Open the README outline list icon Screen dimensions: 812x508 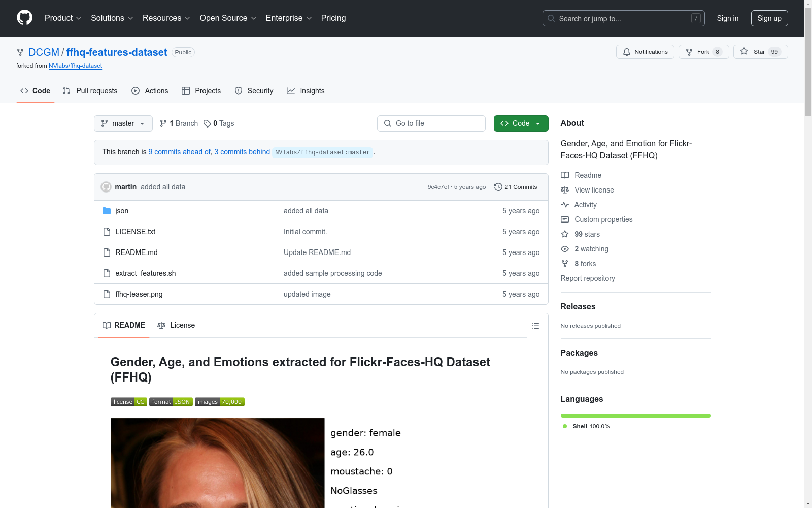(535, 326)
